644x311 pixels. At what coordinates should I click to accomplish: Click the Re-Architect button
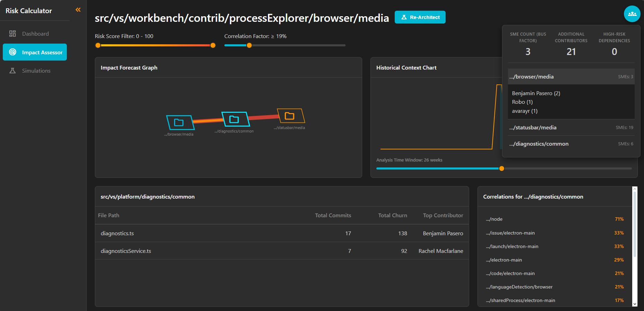(x=420, y=17)
